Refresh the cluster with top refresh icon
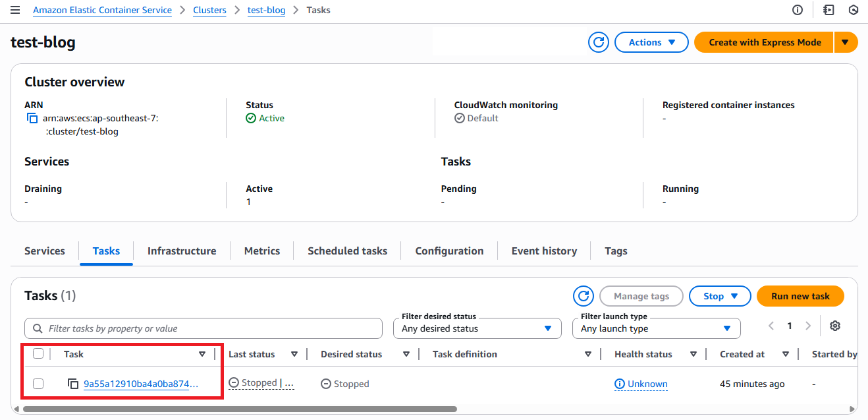Screen dimensions: 868x420 (x=598, y=42)
